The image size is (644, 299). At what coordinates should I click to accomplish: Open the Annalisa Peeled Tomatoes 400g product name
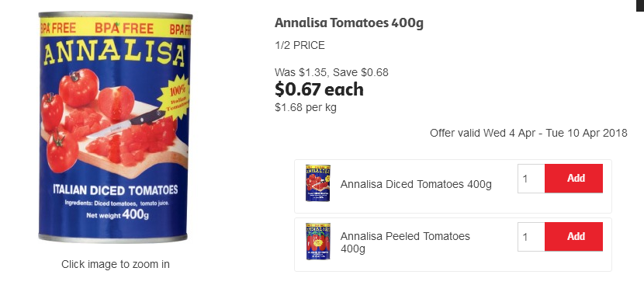pos(405,242)
